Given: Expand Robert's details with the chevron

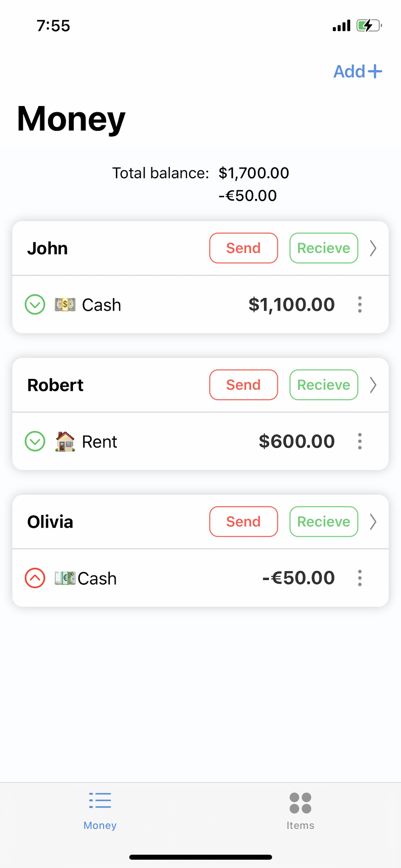Looking at the screenshot, I should (x=373, y=385).
